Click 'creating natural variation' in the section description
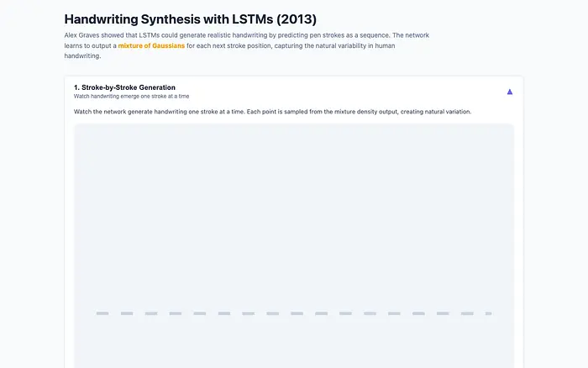The image size is (588, 368). coord(434,112)
